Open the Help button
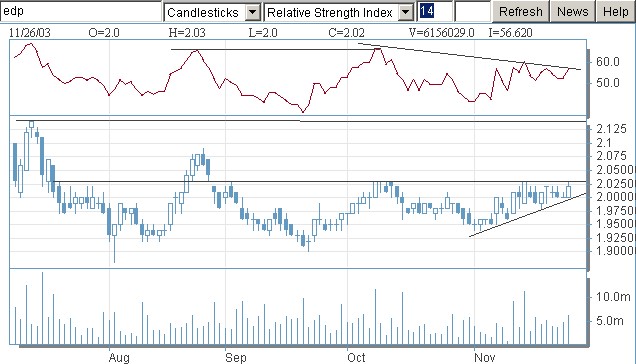 point(616,11)
